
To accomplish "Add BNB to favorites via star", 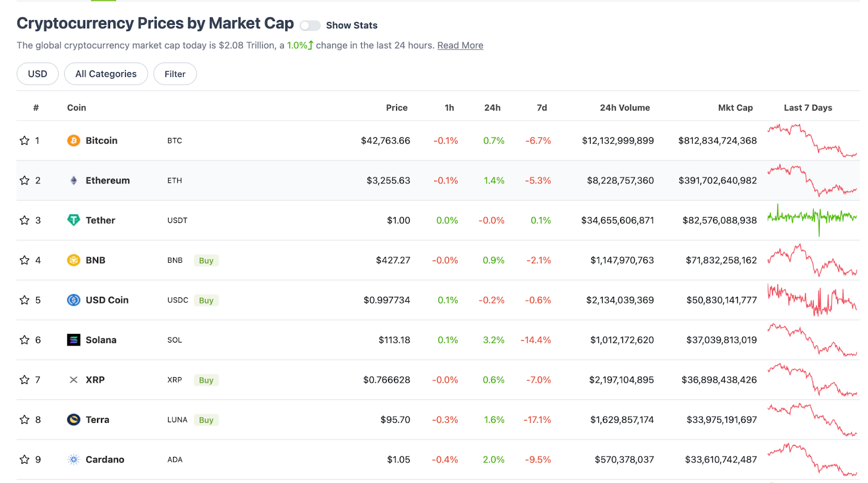I will (x=24, y=260).
